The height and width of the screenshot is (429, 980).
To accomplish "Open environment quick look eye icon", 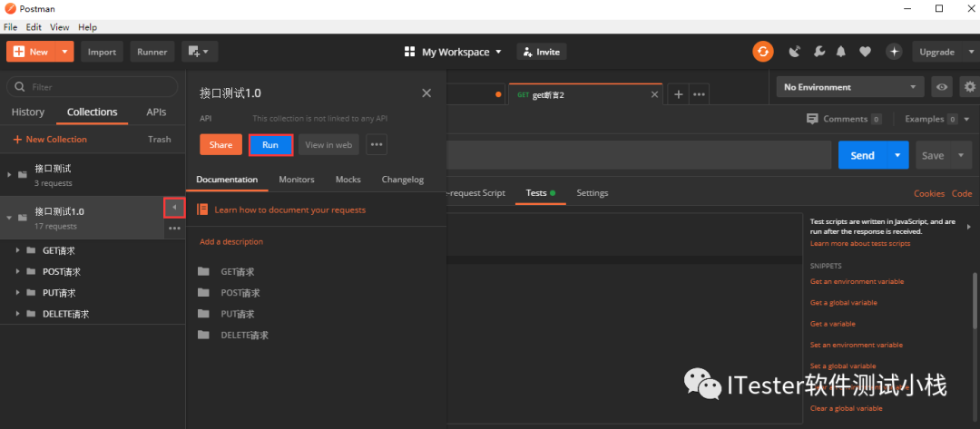I will (943, 87).
